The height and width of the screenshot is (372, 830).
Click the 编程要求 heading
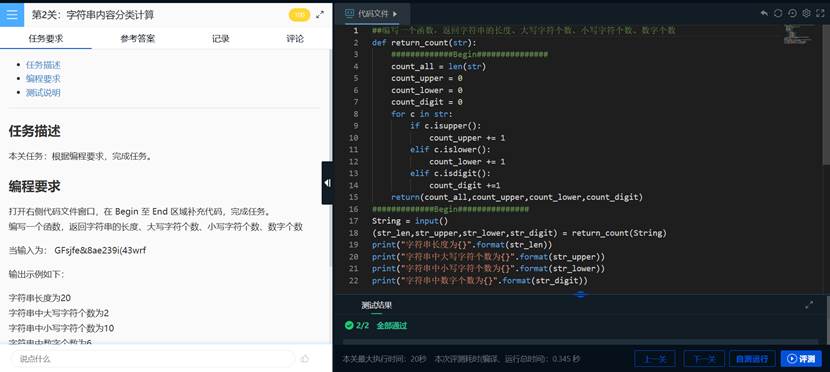click(x=34, y=186)
